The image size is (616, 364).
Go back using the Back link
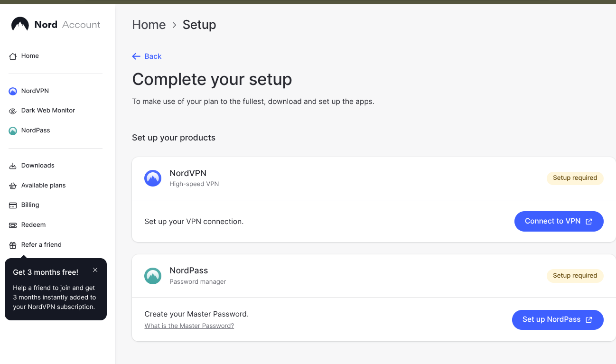pos(147,56)
